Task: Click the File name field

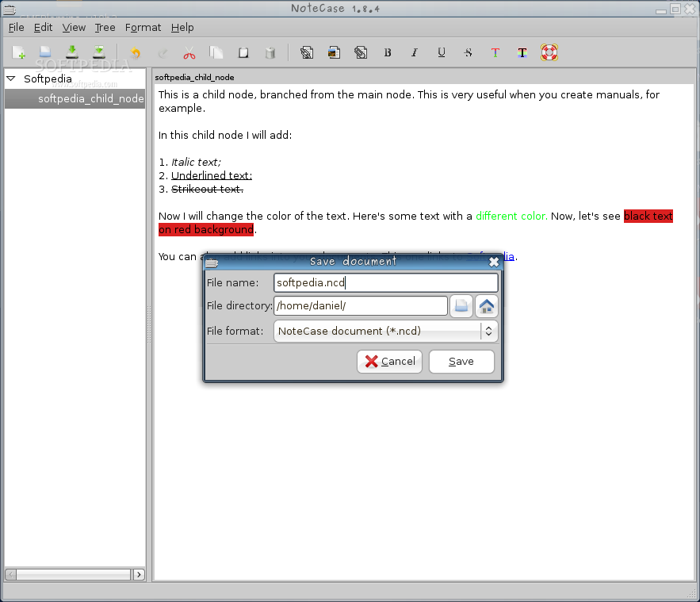Action: click(x=386, y=282)
